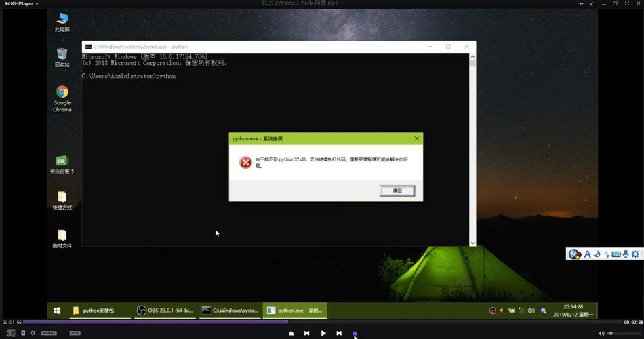The width and height of the screenshot is (644, 339).
Task: Click the input method microphone icon
Action: [x=626, y=254]
